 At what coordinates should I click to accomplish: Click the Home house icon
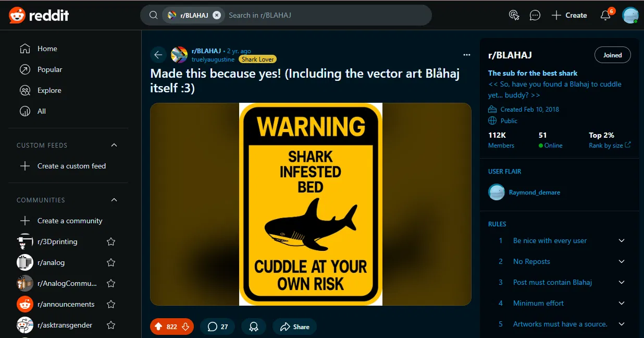tap(24, 49)
